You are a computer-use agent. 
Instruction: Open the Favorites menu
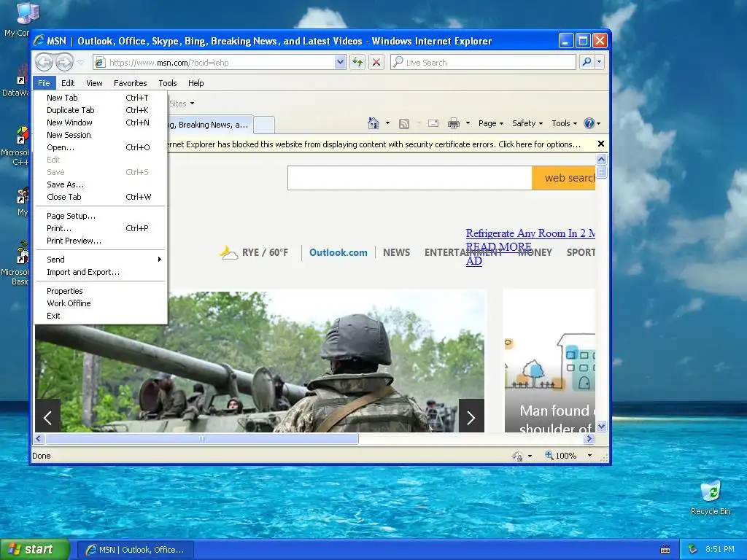pos(130,83)
